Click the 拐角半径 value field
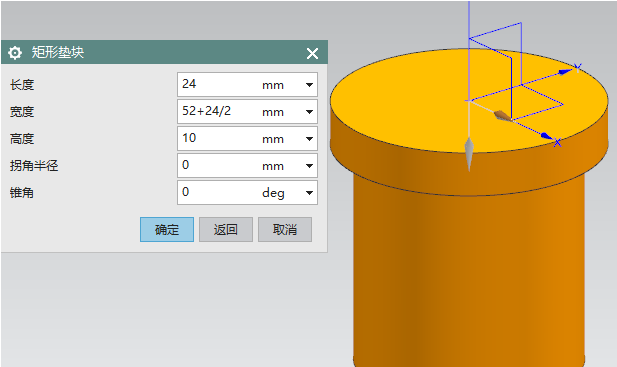The height and width of the screenshot is (367, 617). tap(247, 166)
